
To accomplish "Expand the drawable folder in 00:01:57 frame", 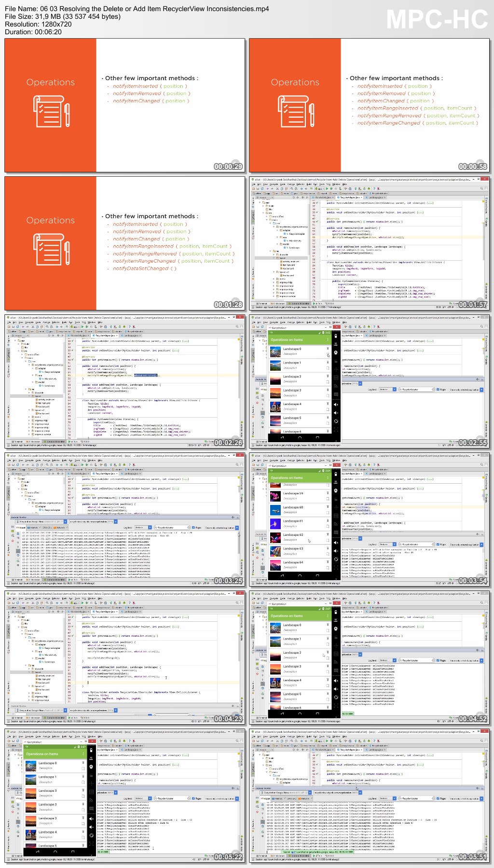I will [274, 254].
